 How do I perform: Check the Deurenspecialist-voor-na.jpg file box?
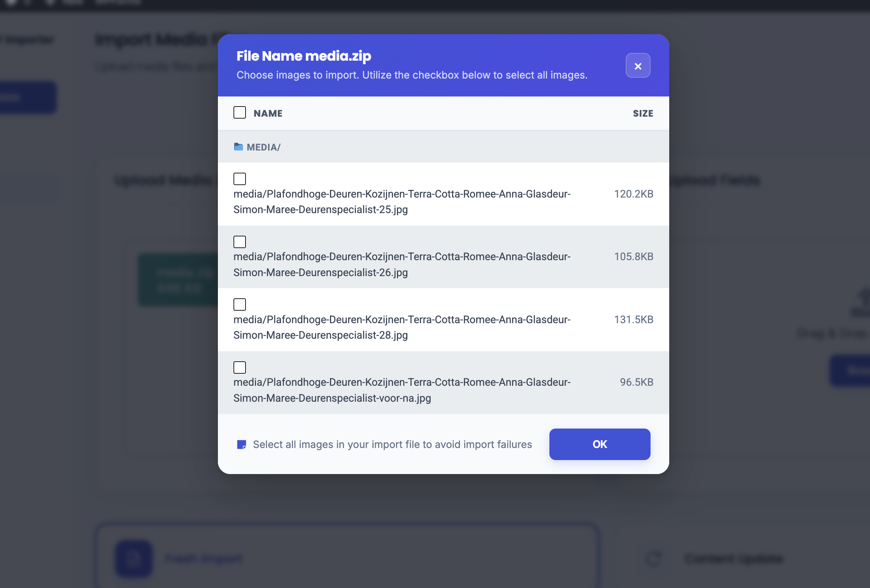pyautogui.click(x=240, y=367)
